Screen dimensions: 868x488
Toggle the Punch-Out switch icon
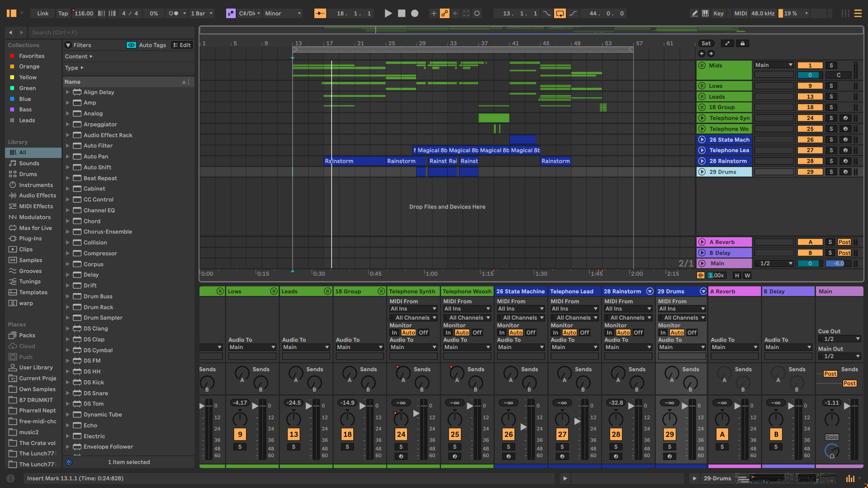pos(573,13)
